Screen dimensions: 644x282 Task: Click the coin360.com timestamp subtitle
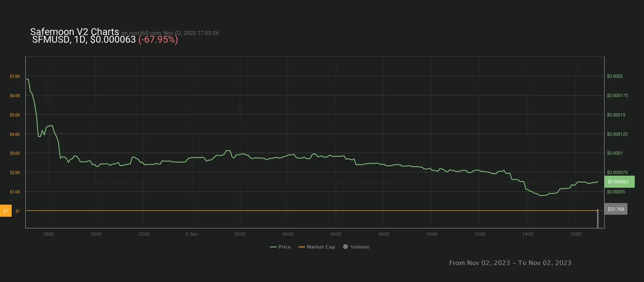[170, 33]
